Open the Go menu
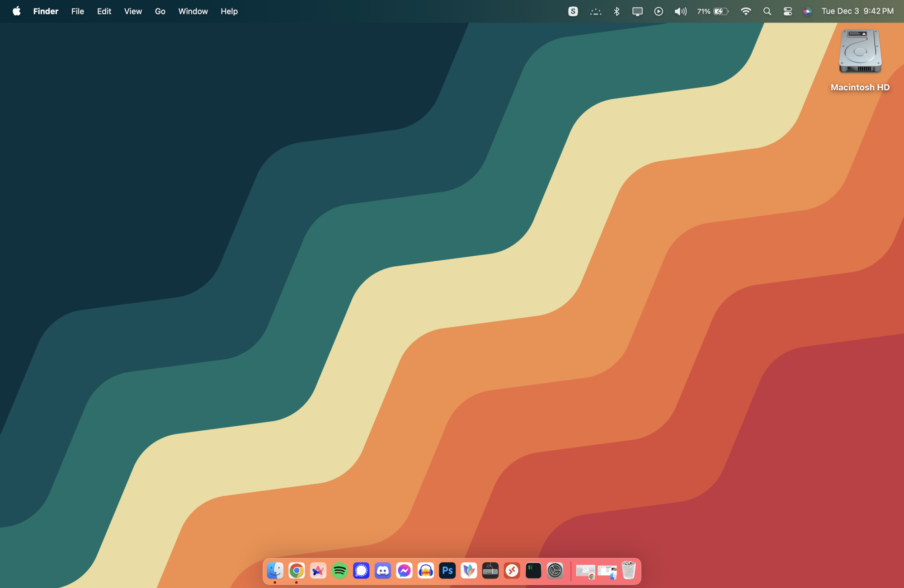 160,11
